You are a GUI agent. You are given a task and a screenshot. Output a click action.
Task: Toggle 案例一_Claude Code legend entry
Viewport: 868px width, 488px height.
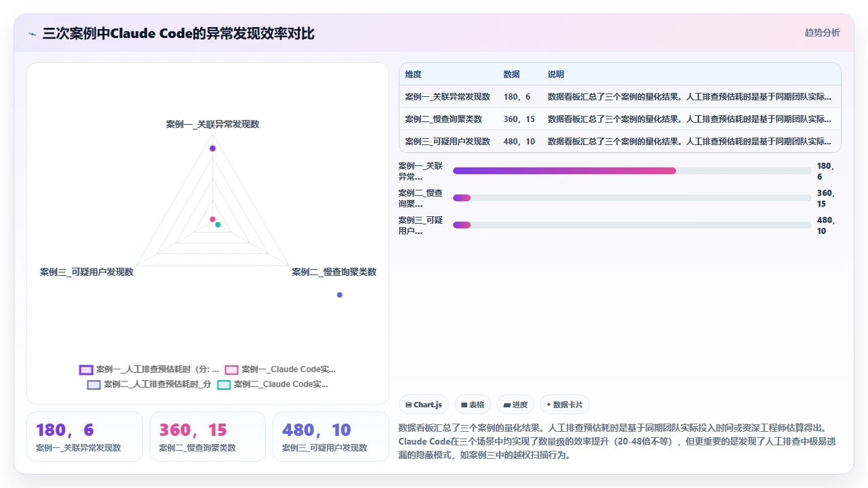(x=280, y=369)
